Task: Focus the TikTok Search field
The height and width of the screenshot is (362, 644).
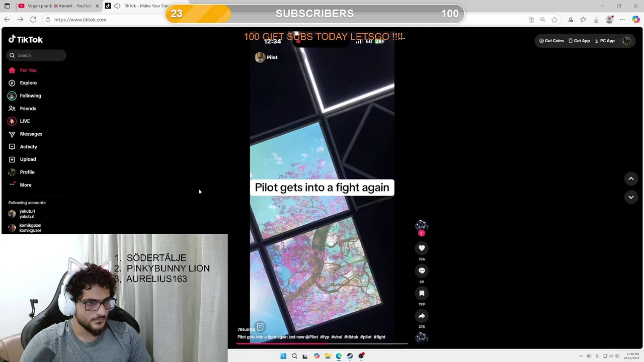Action: 36,55
